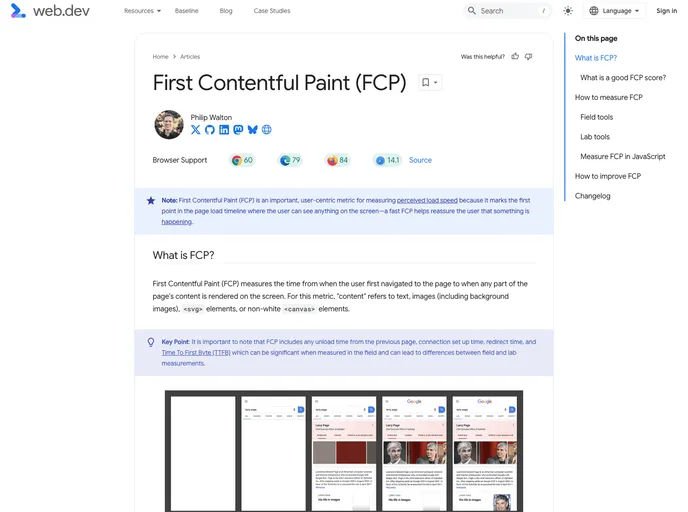Open Philip Walton's GitHub icon
This screenshot has width=688, height=512.
[210, 129]
